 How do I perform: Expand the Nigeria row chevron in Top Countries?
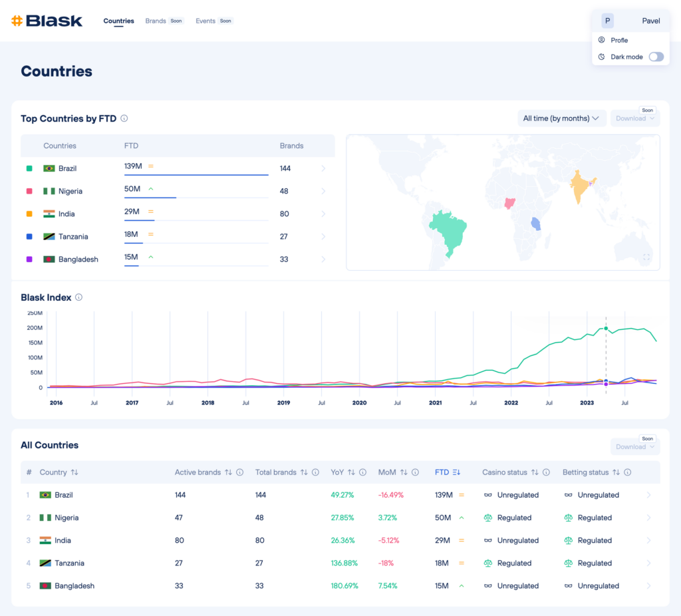(x=323, y=191)
